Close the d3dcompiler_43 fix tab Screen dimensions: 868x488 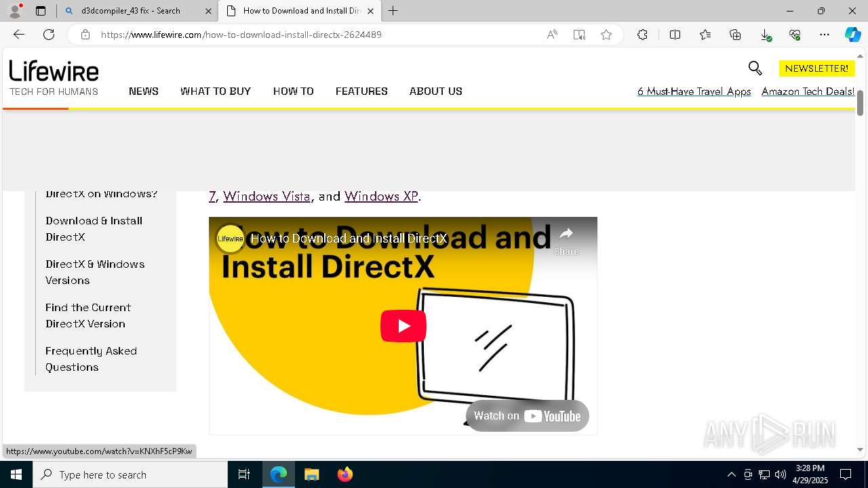click(x=208, y=11)
